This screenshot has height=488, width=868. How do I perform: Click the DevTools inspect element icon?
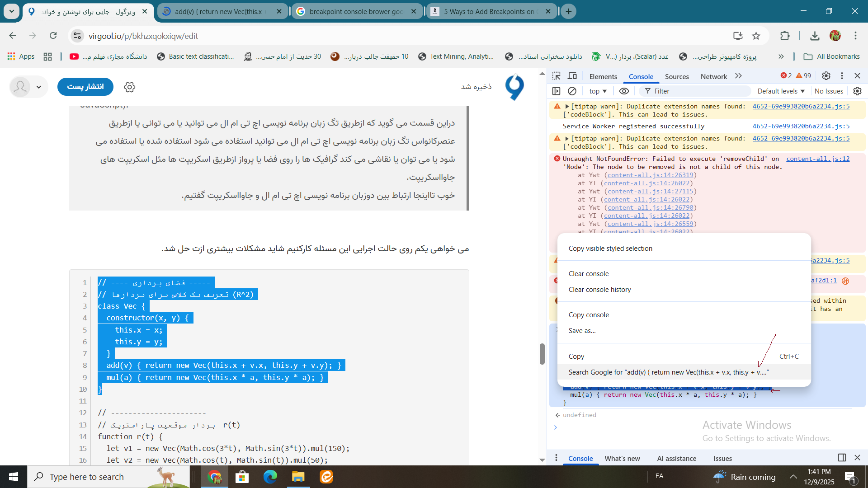click(x=557, y=76)
